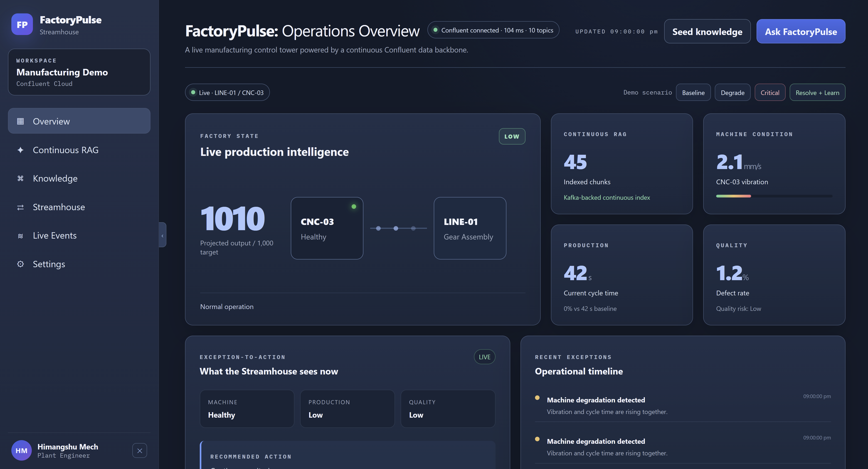The image size is (868, 469).
Task: Open the Overview page
Action: [x=79, y=121]
